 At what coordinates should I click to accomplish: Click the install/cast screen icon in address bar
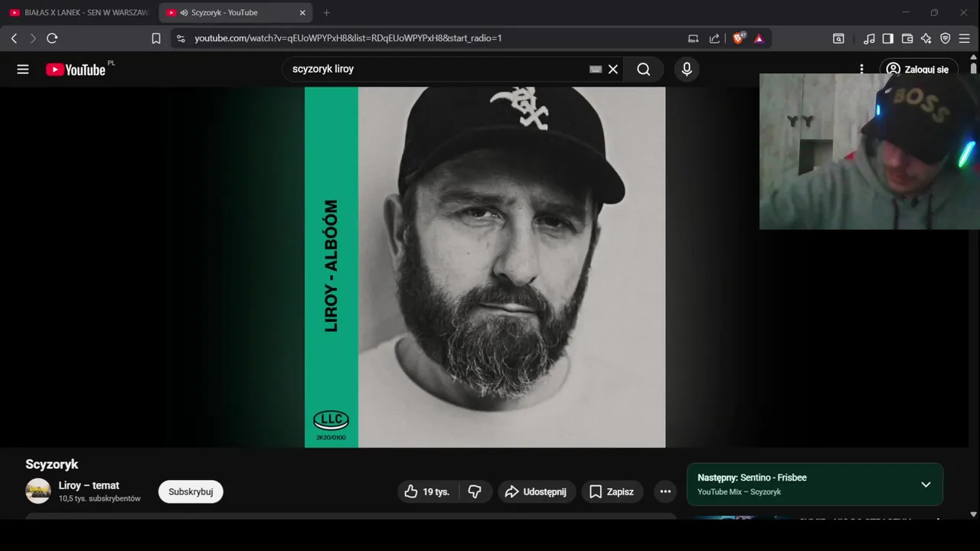coord(694,38)
